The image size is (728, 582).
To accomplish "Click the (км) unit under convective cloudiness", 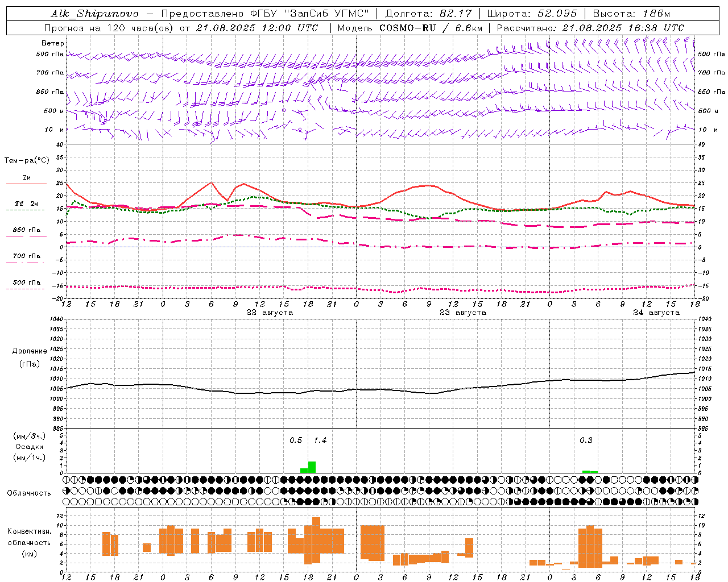I will [30, 554].
